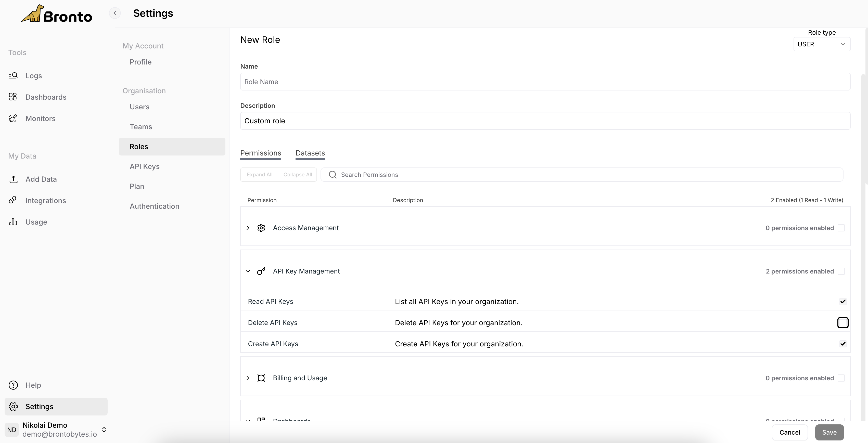The width and height of the screenshot is (868, 443).
Task: Click the Usage bar chart icon
Action: 13,222
